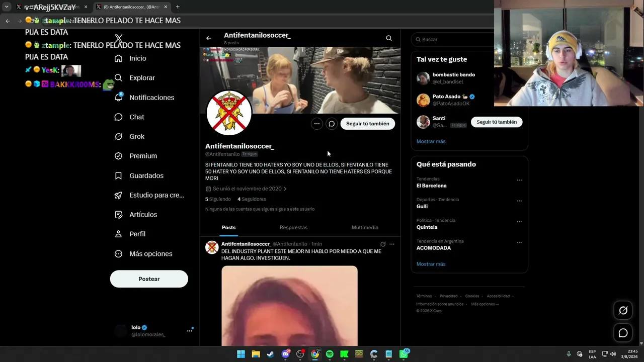Expand the Más opciones footer link

click(x=485, y=304)
